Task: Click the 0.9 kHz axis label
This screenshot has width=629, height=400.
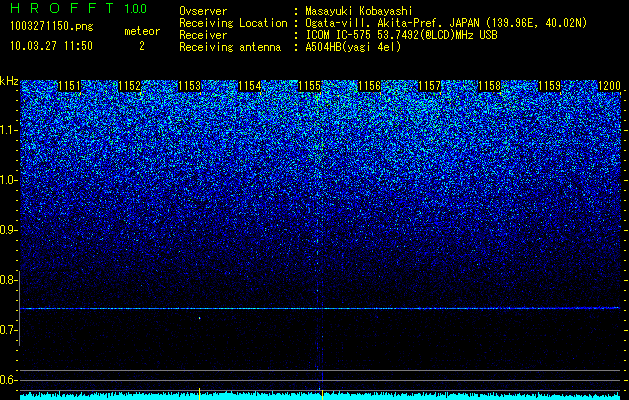Action: 9,230
